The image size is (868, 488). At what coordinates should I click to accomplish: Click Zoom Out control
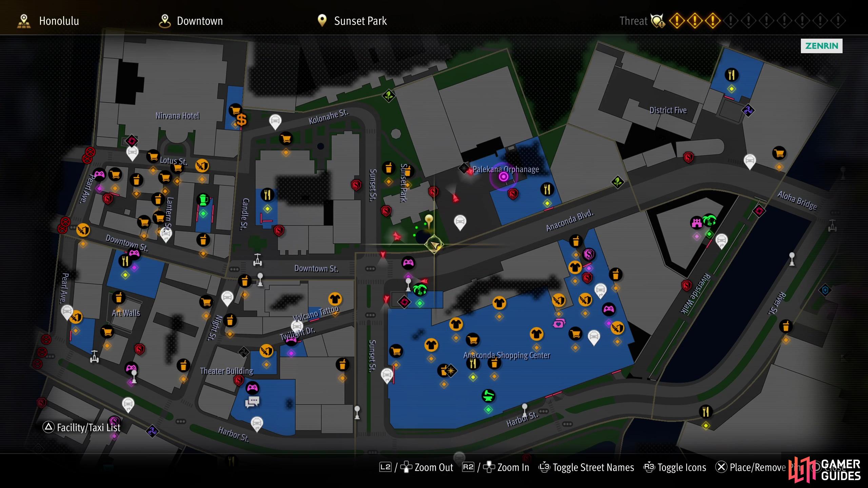point(416,468)
